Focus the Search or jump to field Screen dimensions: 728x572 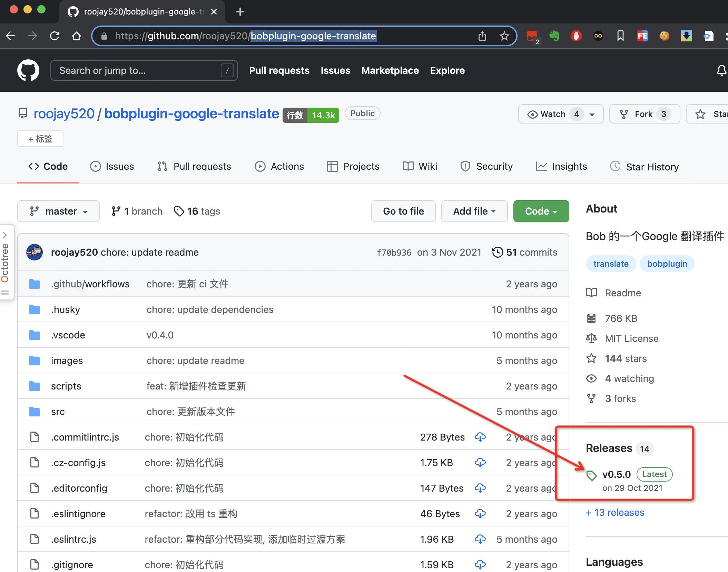[x=138, y=70]
